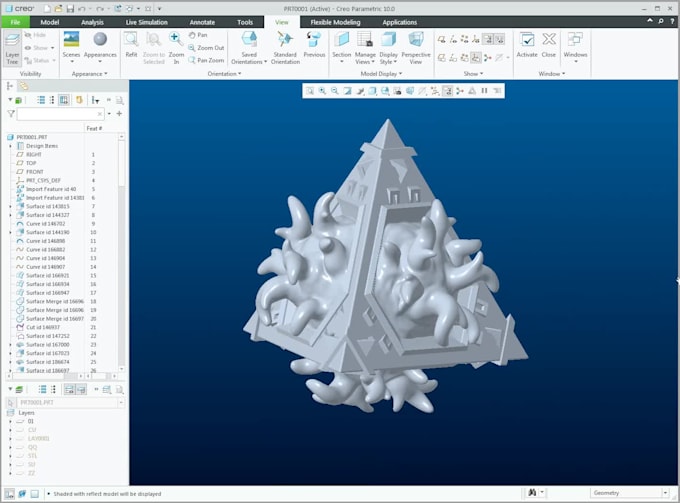Screen dimensions: 680x503
Task: Expand the Orientation group
Action: pos(224,74)
